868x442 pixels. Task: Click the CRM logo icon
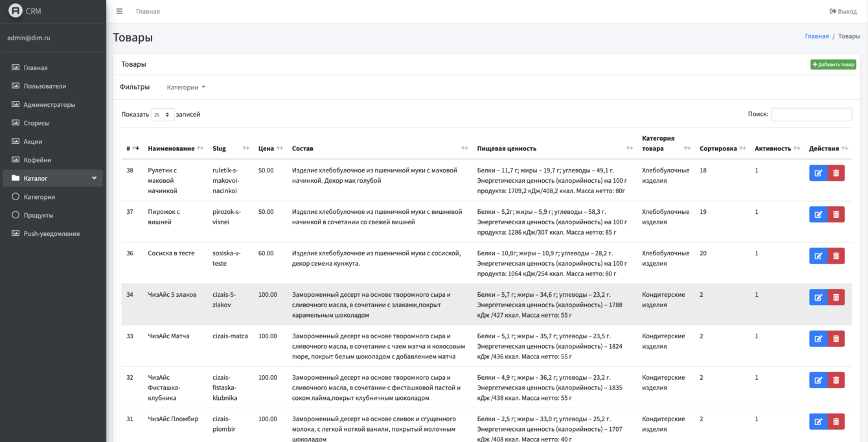click(15, 11)
